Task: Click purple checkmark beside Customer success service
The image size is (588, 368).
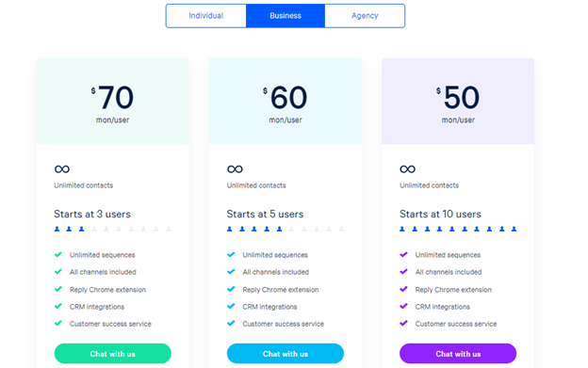Action: (403, 323)
